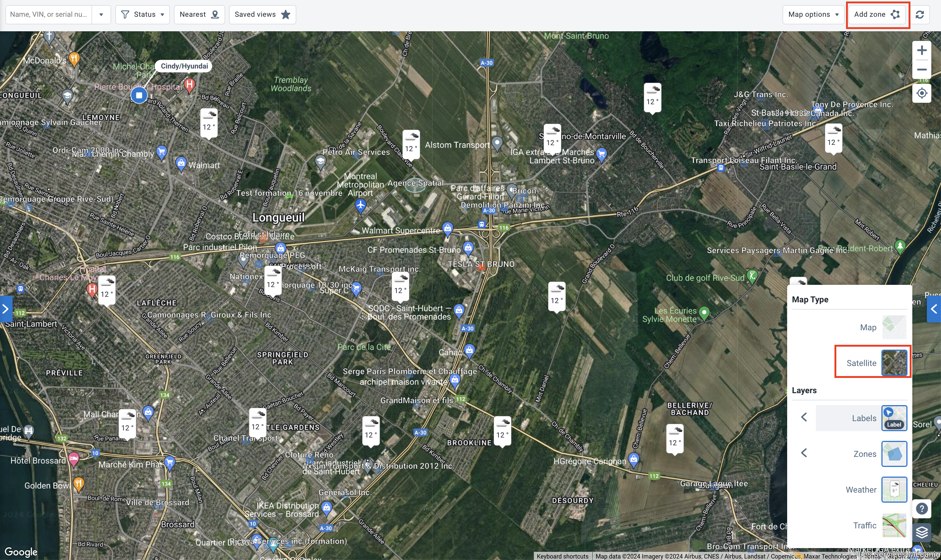Viewport: 941px width, 560px height.
Task: Click the weather marker near Alstom Transport
Action: [411, 145]
